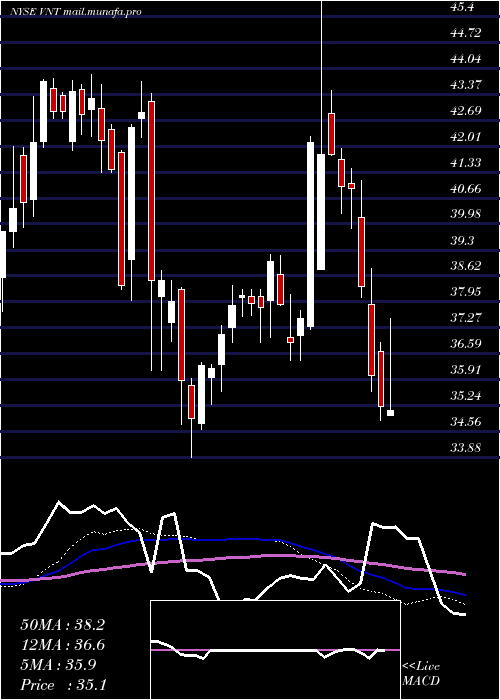
Task: Click the 12MA : 36.6 readout
Action: point(63,645)
